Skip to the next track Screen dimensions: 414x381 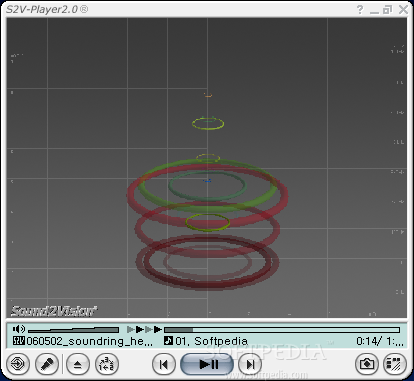click(x=250, y=364)
